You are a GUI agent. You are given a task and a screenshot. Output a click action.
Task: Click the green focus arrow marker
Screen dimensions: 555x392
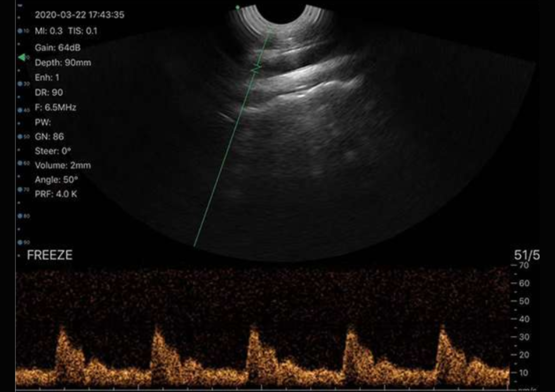[x=22, y=57]
